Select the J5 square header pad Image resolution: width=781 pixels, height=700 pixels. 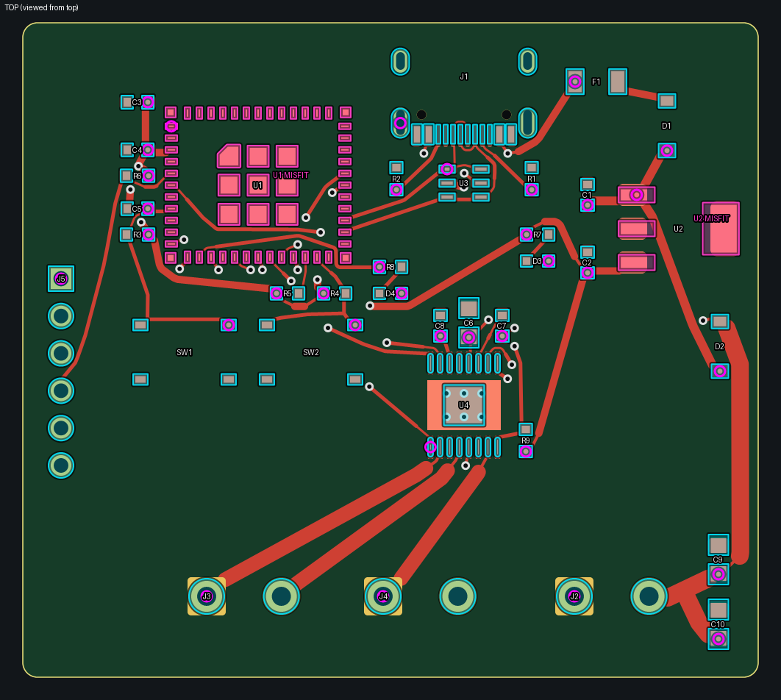click(x=61, y=279)
